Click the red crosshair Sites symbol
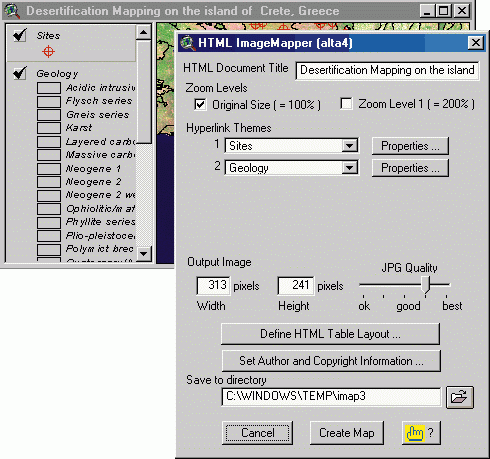This screenshot has width=490, height=459. click(x=48, y=51)
